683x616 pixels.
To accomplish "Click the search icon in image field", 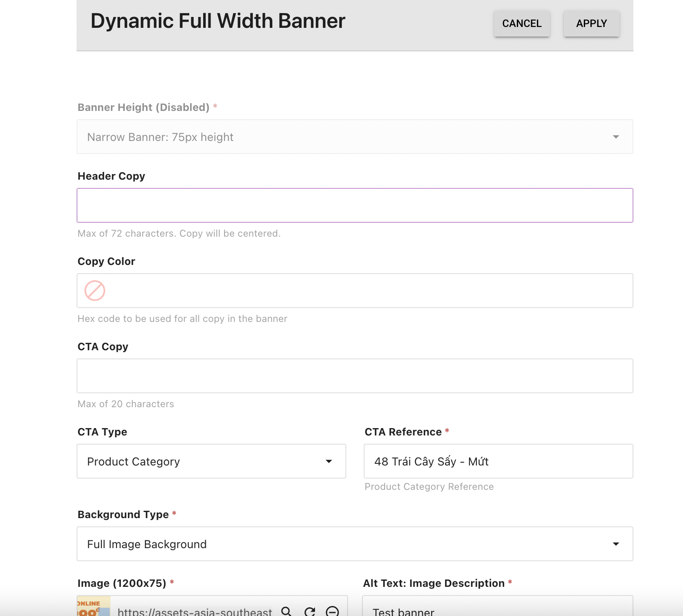I will [286, 611].
